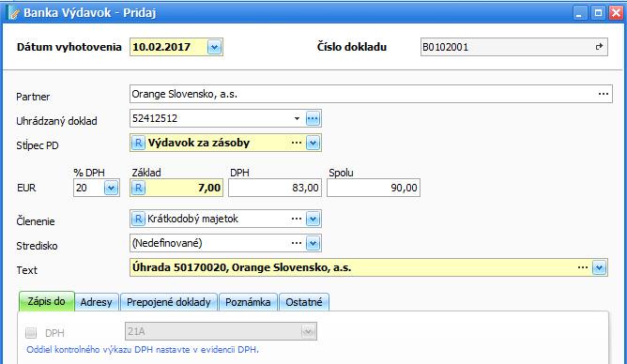Open the Prepojené doklady tab
Image resolution: width=627 pixels, height=364 pixels.
[x=169, y=302]
